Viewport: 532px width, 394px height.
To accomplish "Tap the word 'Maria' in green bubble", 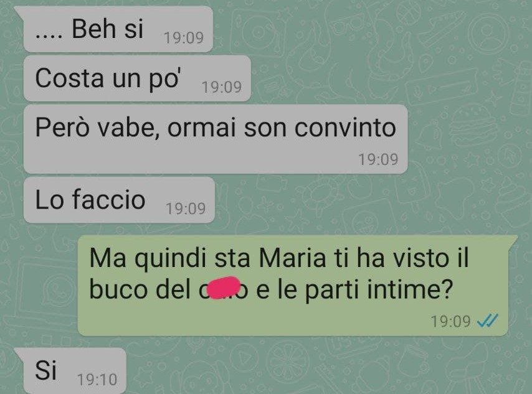I will [x=292, y=258].
